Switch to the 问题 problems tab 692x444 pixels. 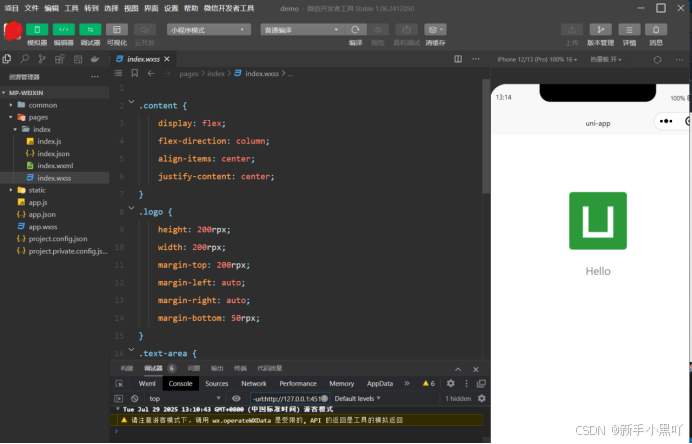point(194,368)
